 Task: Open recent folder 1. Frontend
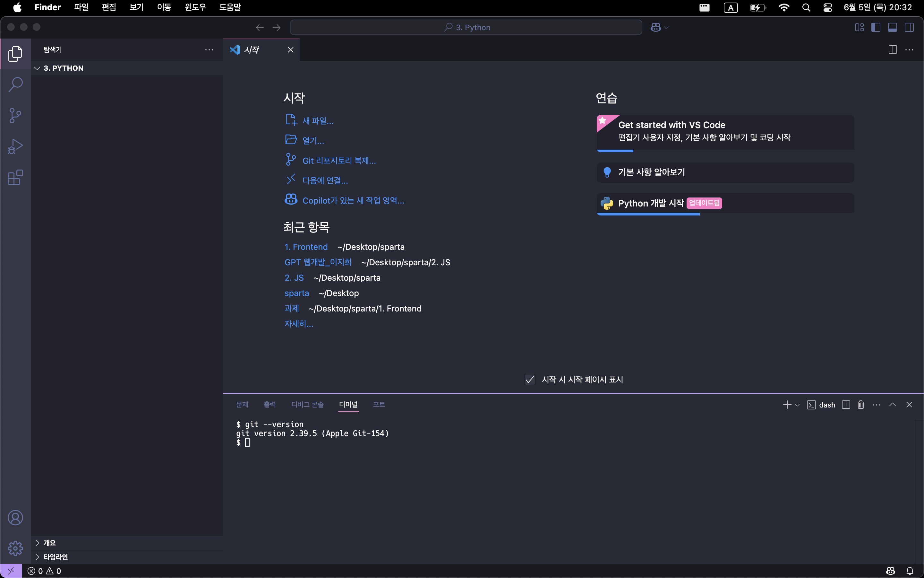tap(306, 247)
